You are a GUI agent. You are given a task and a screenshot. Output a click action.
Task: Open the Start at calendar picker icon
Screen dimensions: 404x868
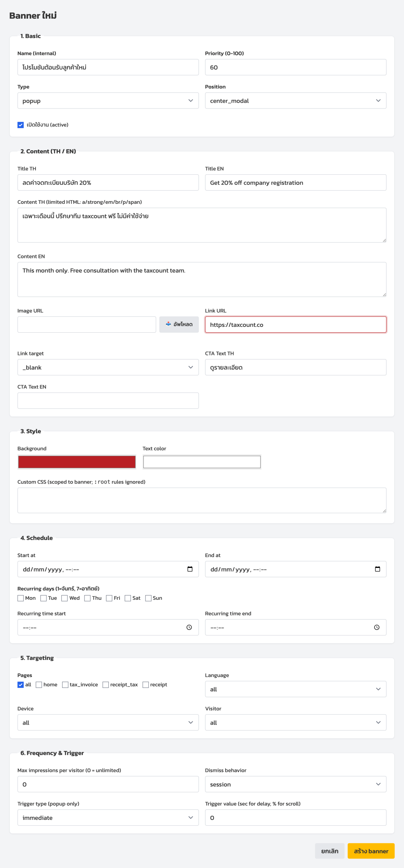point(190,569)
